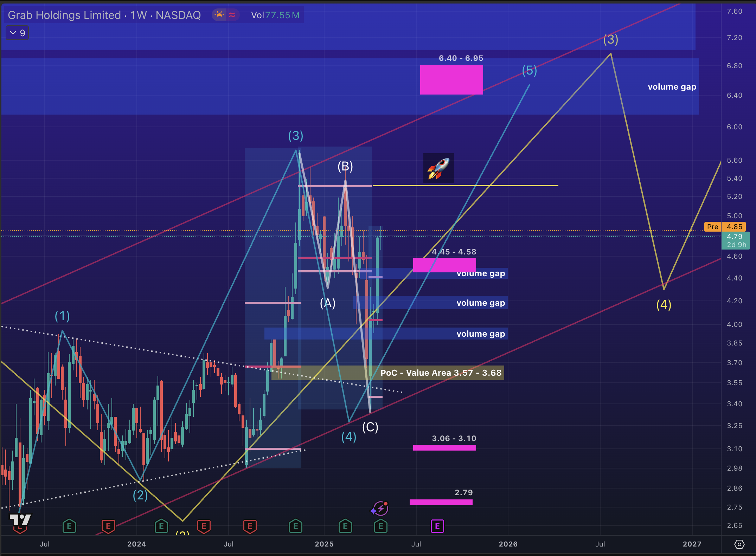
Task: Click the yellow (4) wave label
Action: (x=664, y=305)
